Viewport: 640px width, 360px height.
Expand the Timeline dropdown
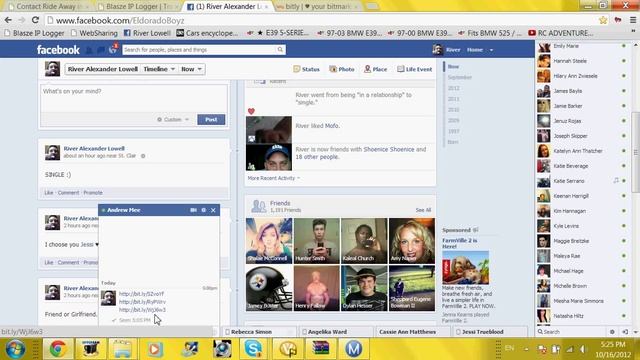(x=159, y=69)
